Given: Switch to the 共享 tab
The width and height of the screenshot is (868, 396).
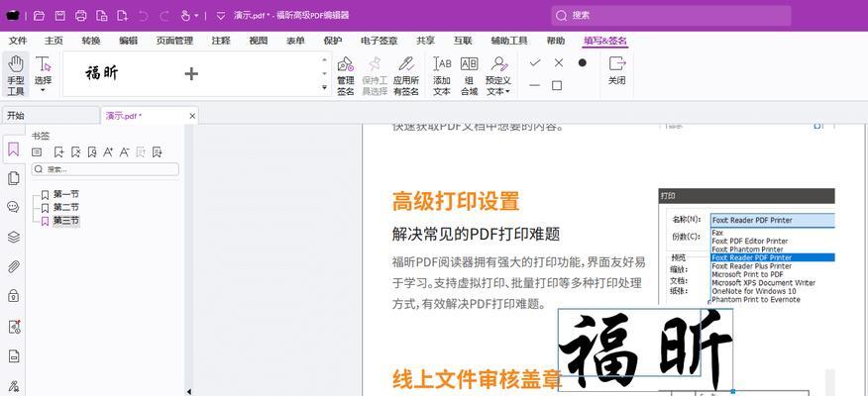Looking at the screenshot, I should (x=425, y=41).
